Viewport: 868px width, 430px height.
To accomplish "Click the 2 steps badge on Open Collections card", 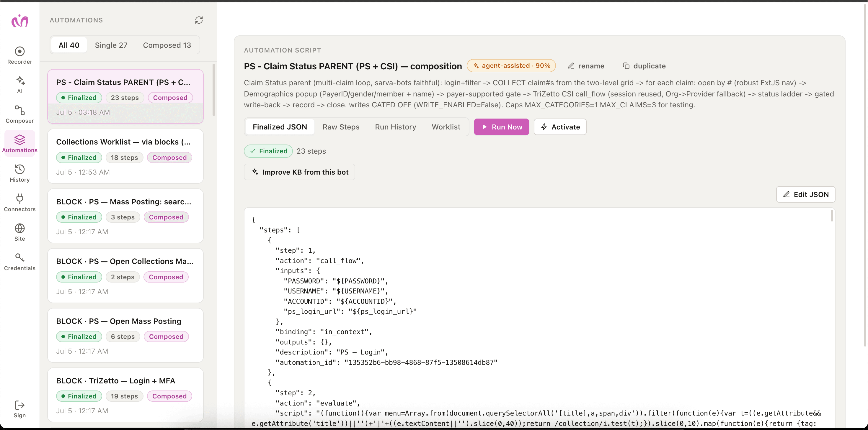I will 123,277.
